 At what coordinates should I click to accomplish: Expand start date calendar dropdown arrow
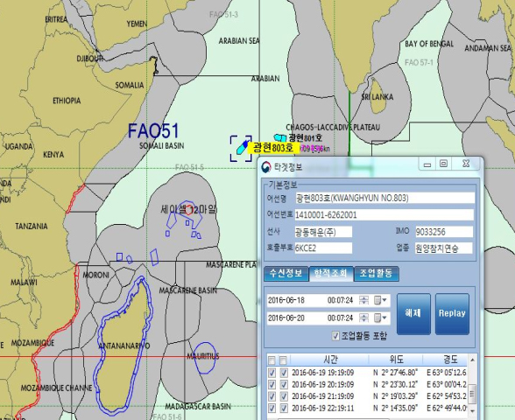384,300
